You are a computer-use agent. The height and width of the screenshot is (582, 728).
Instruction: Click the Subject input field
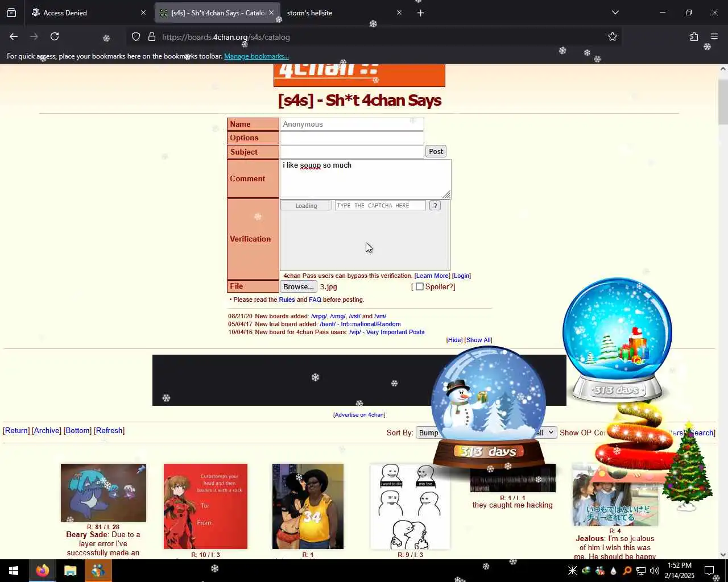pyautogui.click(x=351, y=152)
